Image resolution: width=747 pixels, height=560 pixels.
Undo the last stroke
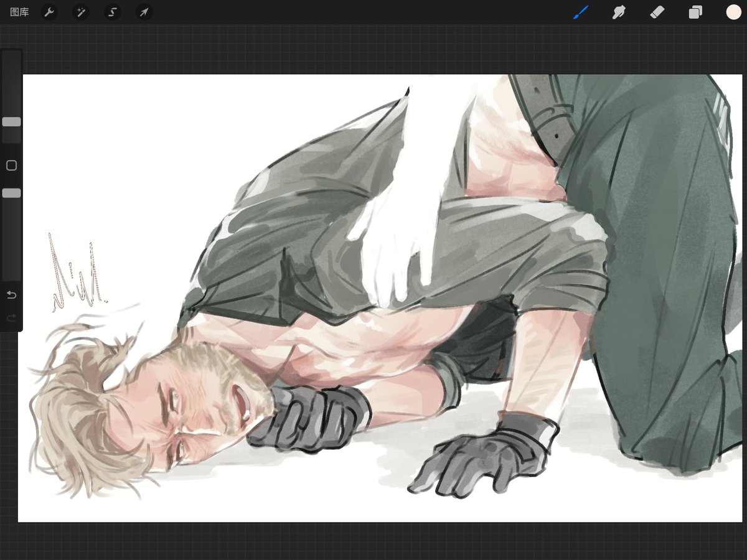coord(11,294)
